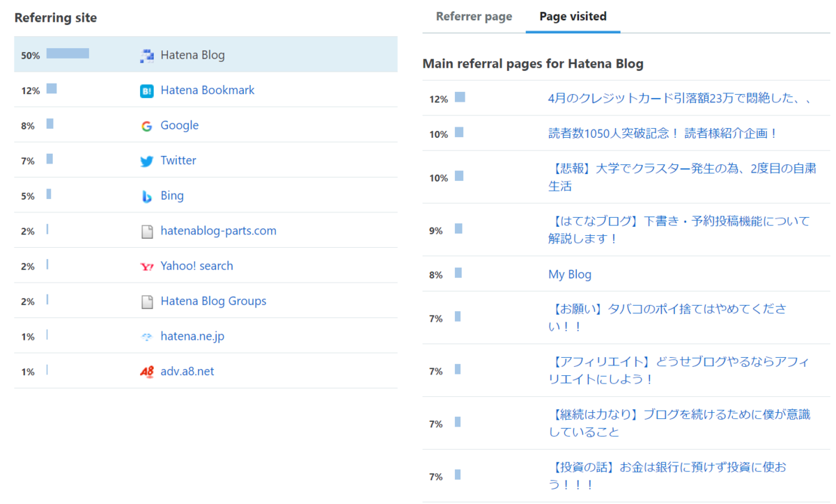The height and width of the screenshot is (504, 836).
Task: Select Twitter in the referring site list
Action: pos(178,160)
